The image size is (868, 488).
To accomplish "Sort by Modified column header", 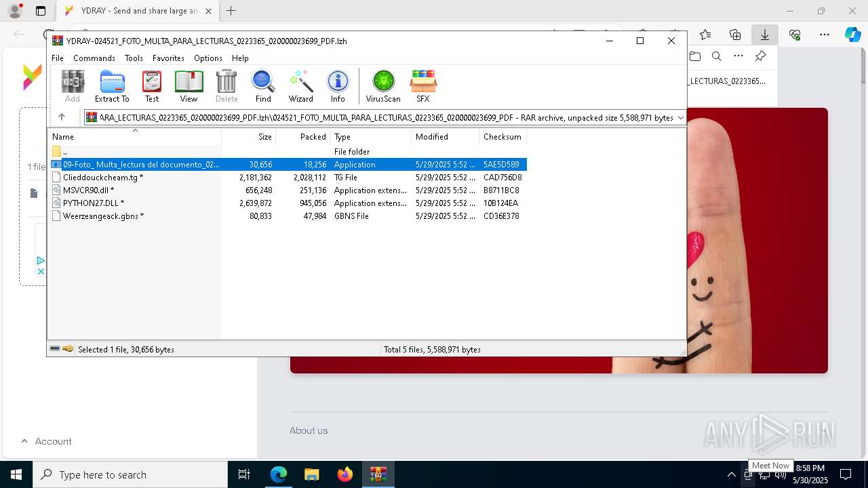I will click(x=445, y=137).
